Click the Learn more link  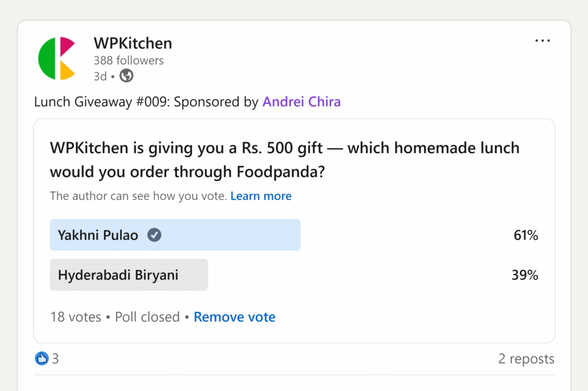261,196
